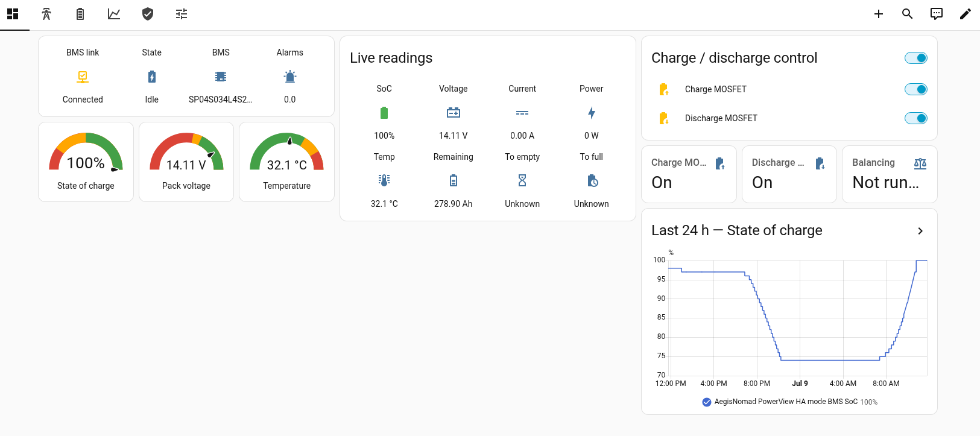Click the Discharge MOSFET label
The image size is (980, 436).
(x=721, y=118)
